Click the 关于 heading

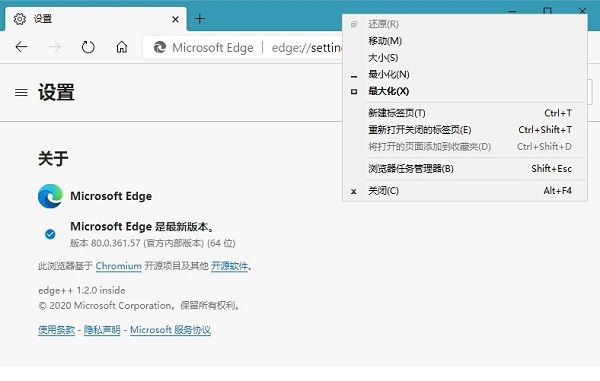pyautogui.click(x=53, y=158)
